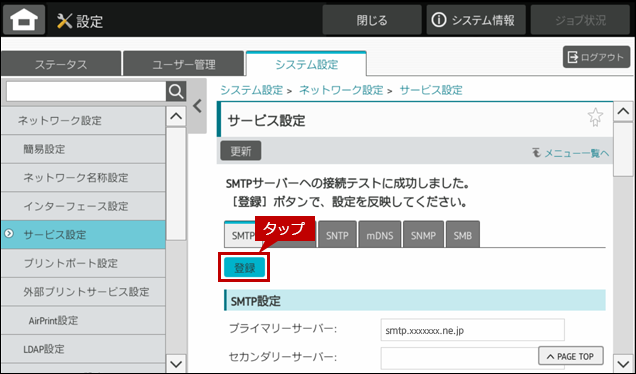Tap the Home icon button
The width and height of the screenshot is (636, 374).
[24, 19]
